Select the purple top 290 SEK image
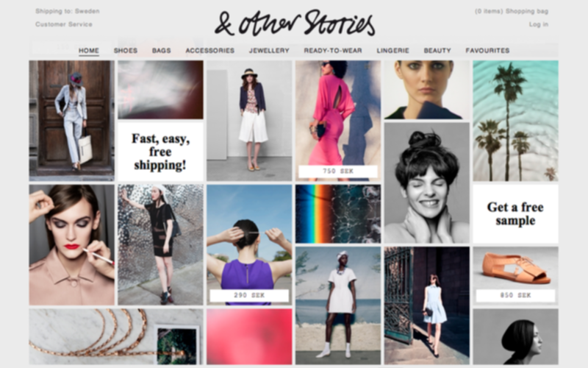The width and height of the screenshot is (588, 368). tap(249, 244)
